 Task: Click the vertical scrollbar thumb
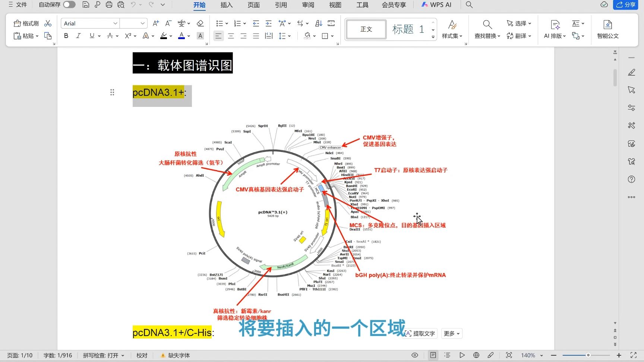point(615,78)
